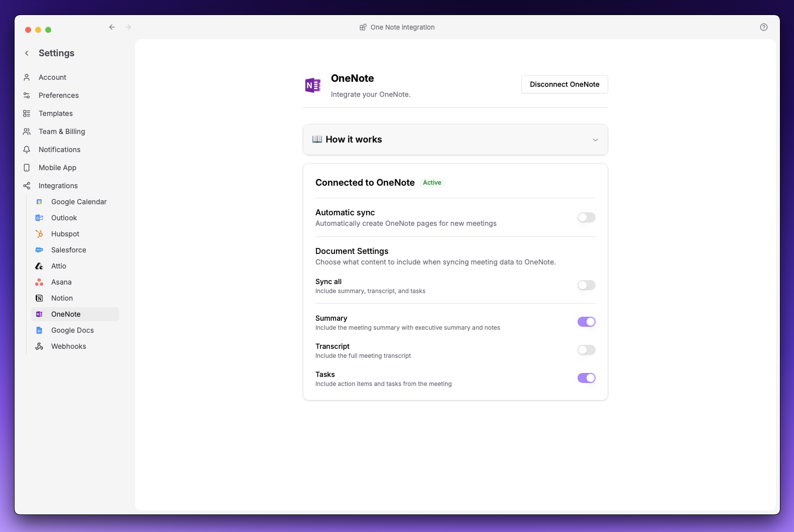Enable the Transcript toggle
Screen dimensions: 794x532
(587, 350)
